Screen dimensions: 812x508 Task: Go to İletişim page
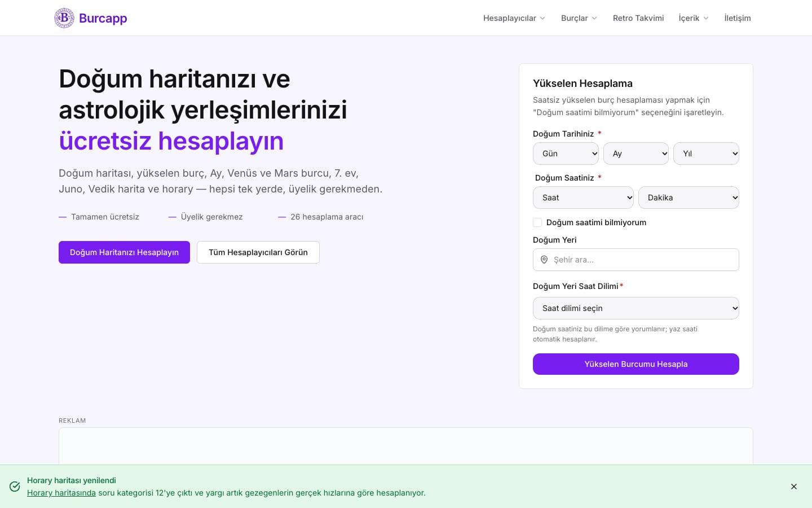738,18
